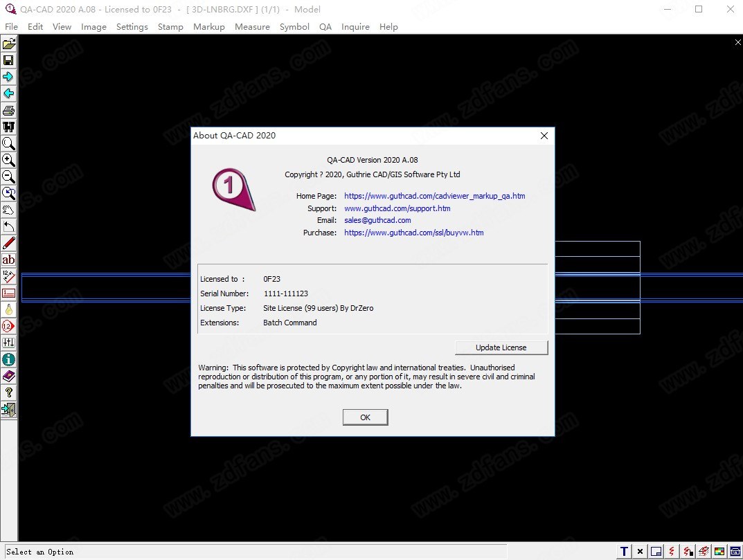
Task: Open the Inquire menu
Action: [x=355, y=27]
